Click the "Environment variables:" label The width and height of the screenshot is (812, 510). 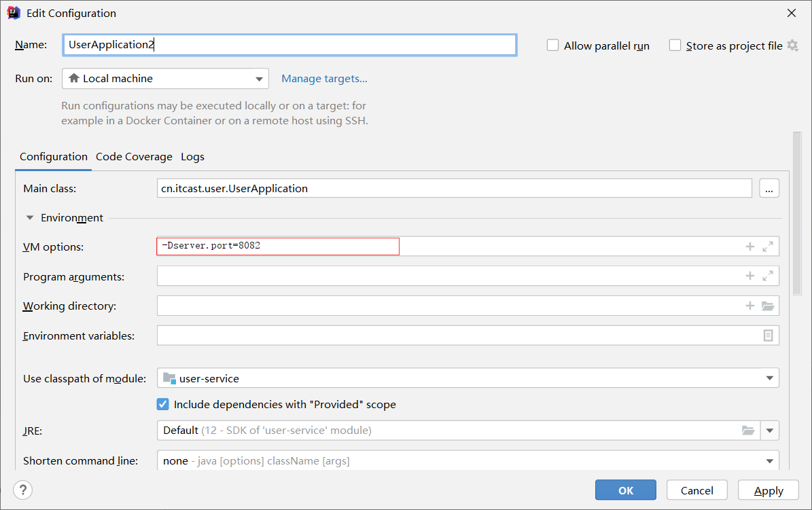(x=79, y=336)
